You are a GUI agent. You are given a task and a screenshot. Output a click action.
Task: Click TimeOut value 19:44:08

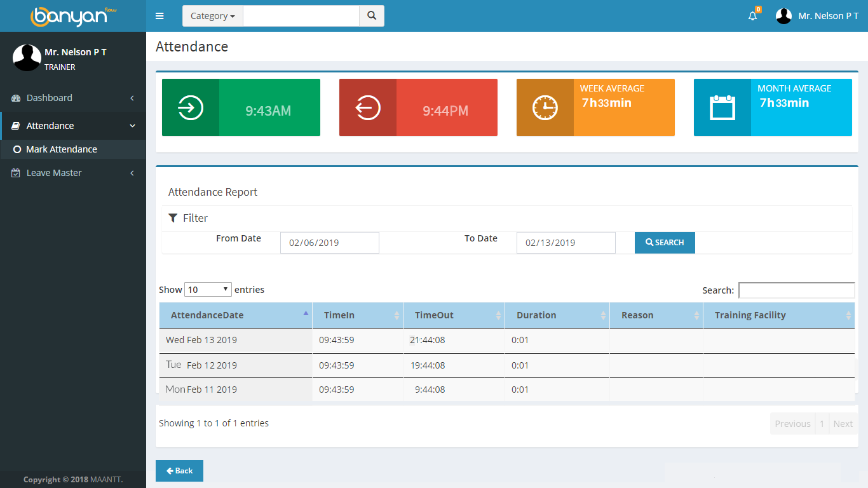[428, 365]
